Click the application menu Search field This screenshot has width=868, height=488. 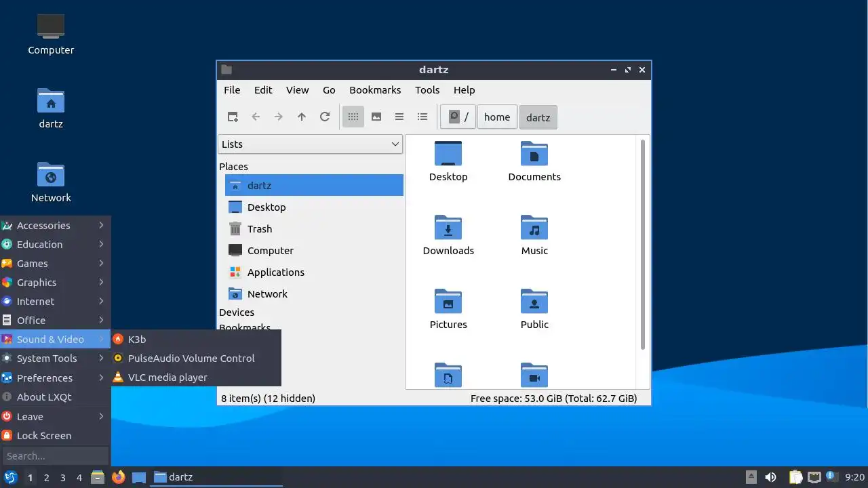tap(55, 455)
